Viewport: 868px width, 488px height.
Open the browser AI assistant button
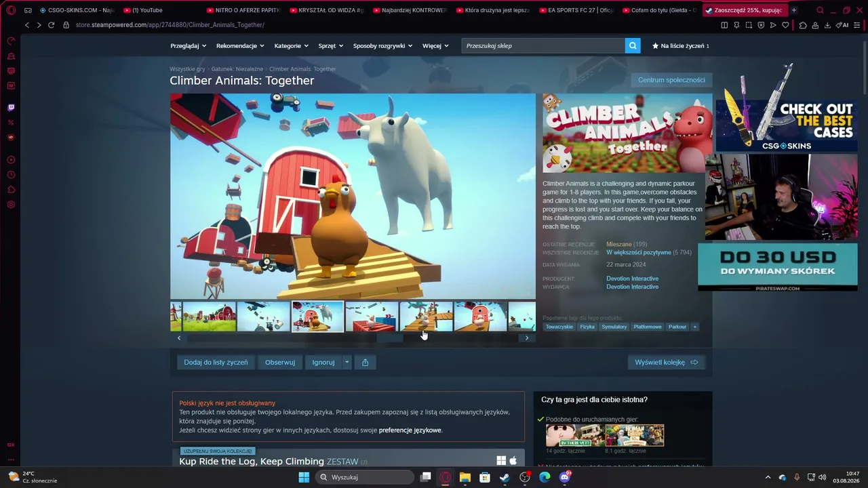(x=842, y=25)
